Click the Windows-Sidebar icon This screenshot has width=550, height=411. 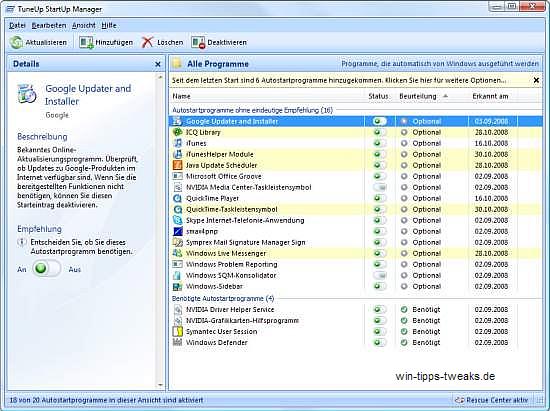178,287
